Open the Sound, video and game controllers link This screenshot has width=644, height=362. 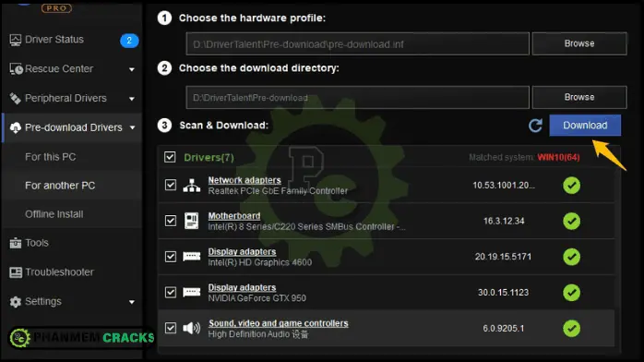[278, 323]
